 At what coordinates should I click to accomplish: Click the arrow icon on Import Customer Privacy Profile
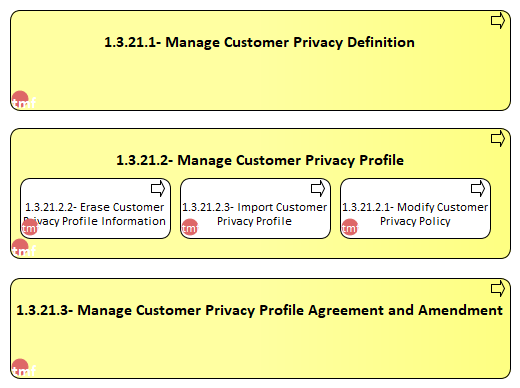coord(318,189)
